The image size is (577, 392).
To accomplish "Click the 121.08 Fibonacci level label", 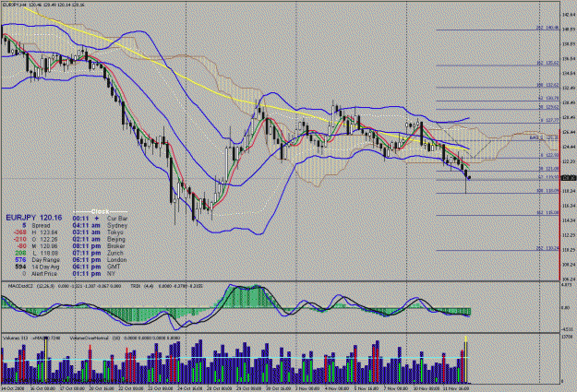I will [x=548, y=169].
